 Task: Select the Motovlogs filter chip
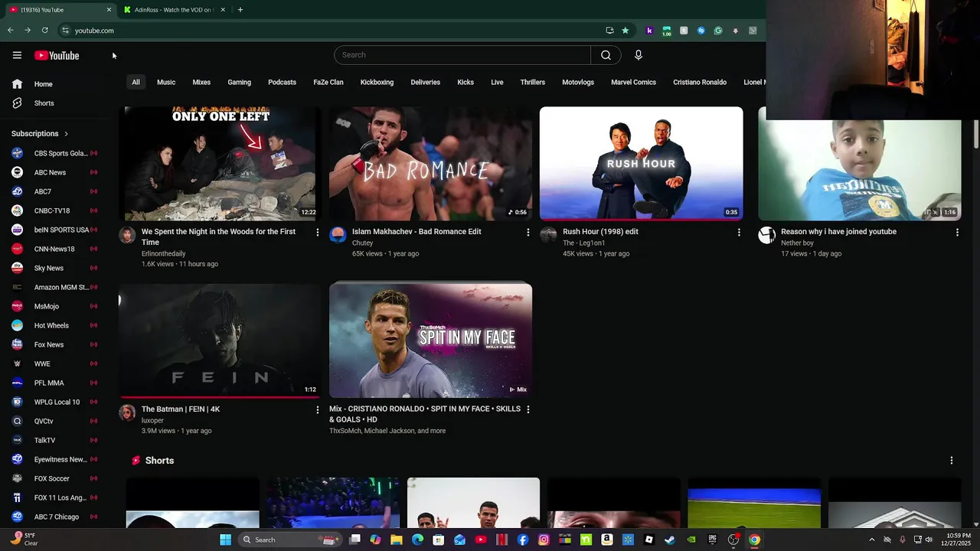(578, 82)
